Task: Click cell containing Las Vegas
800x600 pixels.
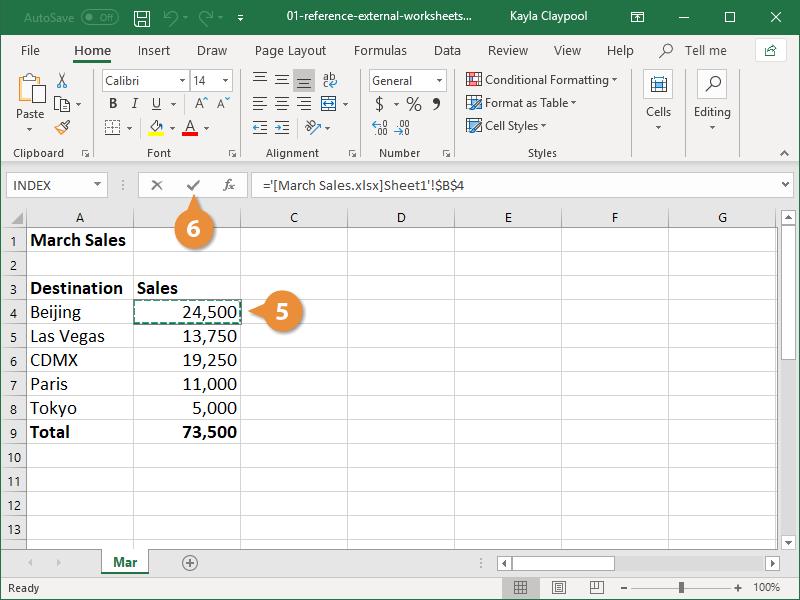Action: pyautogui.click(x=80, y=336)
